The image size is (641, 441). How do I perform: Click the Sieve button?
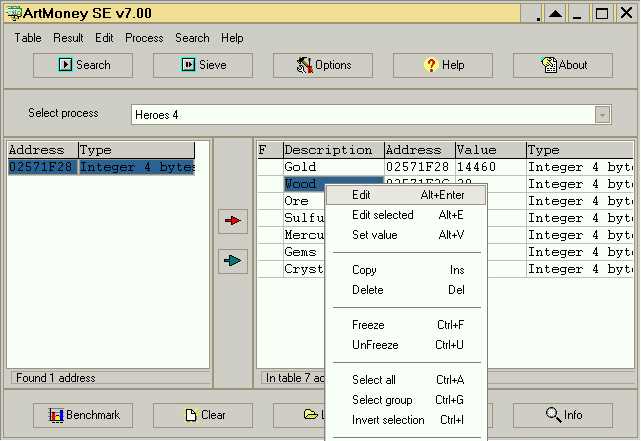point(203,65)
